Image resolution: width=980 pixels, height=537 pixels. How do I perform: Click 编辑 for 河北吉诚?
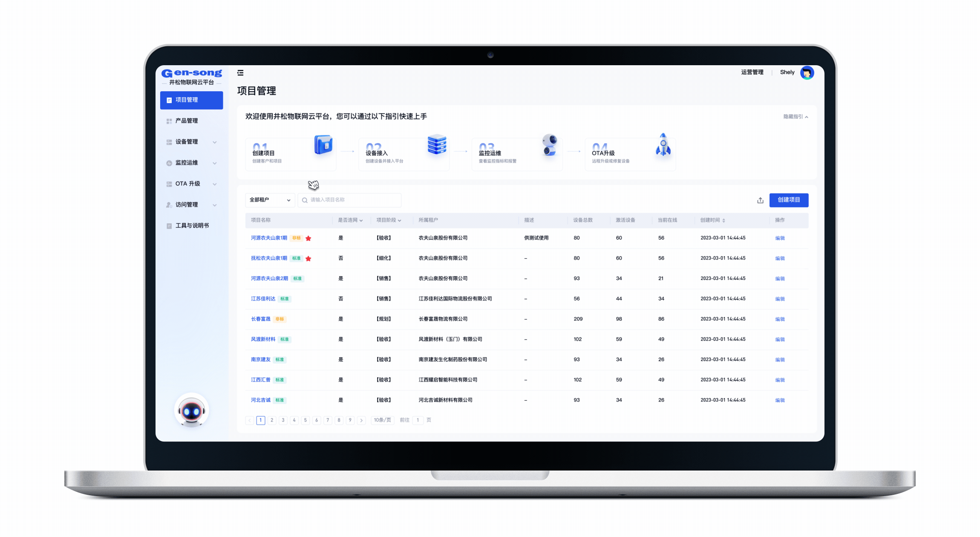pyautogui.click(x=780, y=400)
